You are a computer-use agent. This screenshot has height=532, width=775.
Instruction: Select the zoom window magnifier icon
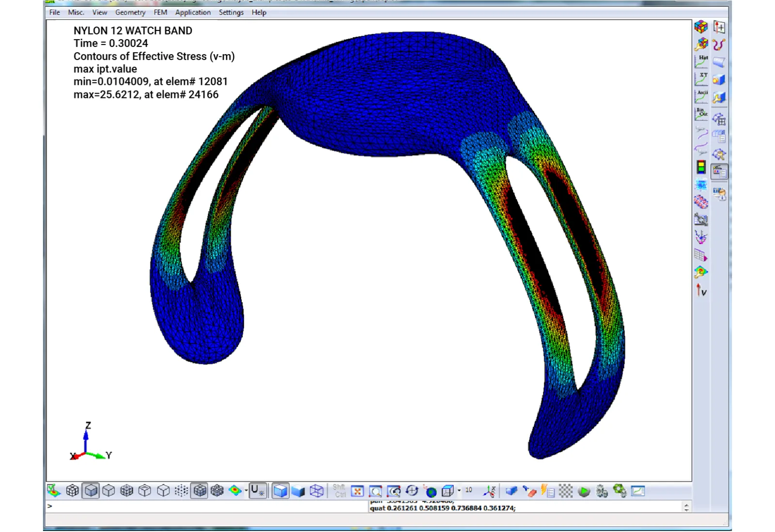point(375,491)
